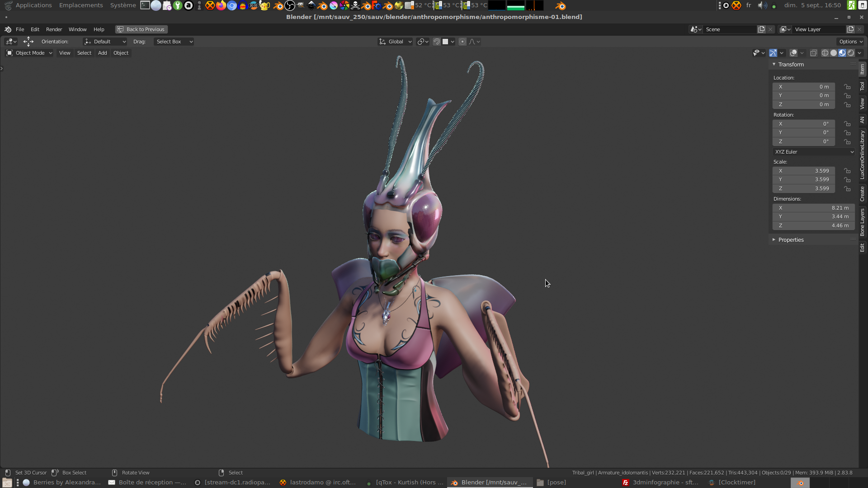Open the File menu
The width and height of the screenshot is (868, 488).
[20, 29]
